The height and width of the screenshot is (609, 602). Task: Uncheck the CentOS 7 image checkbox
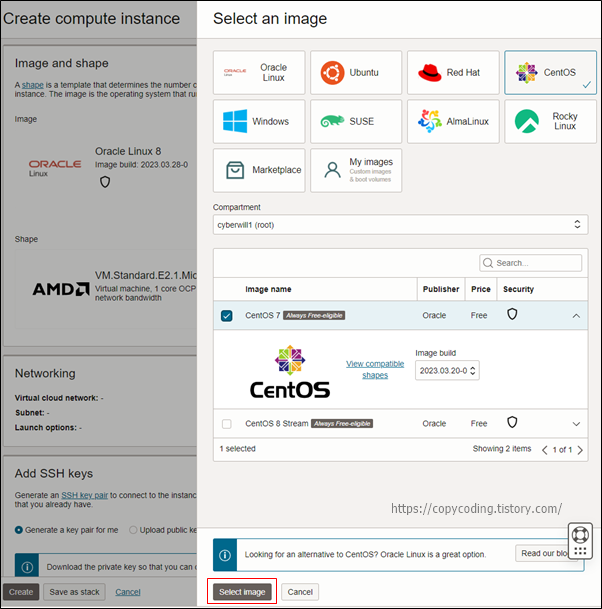[227, 315]
